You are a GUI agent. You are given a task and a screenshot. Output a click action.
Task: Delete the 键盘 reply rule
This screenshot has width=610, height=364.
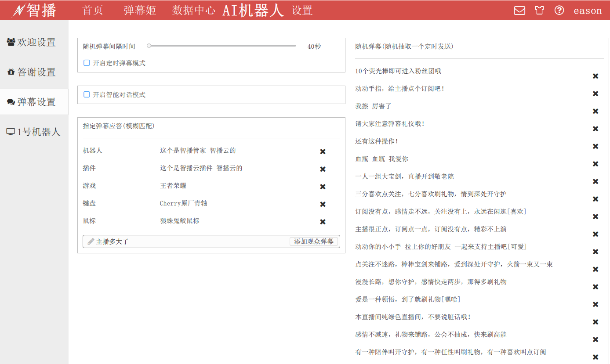pyautogui.click(x=323, y=204)
